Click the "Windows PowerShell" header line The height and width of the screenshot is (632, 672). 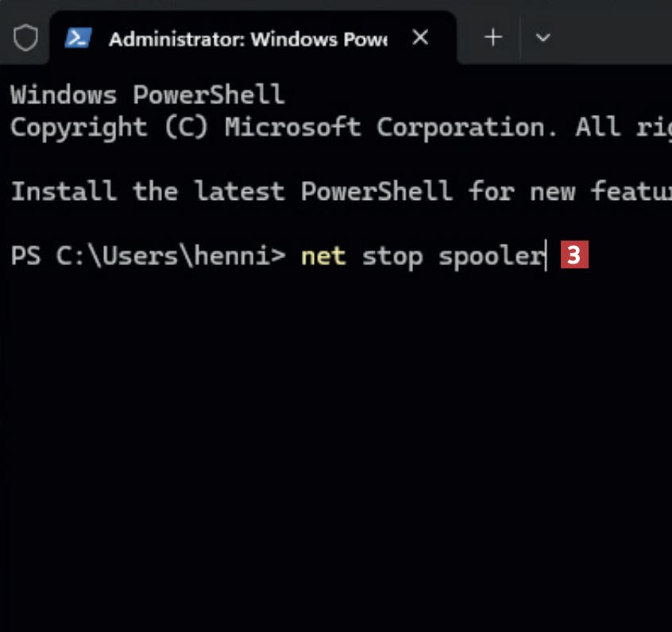tap(147, 94)
